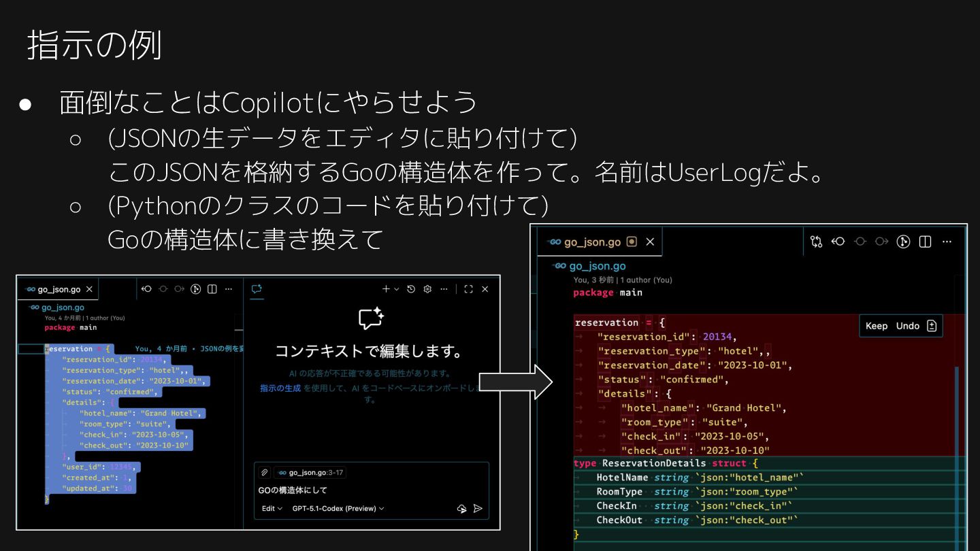Toggle diff view icon beside Undo
Viewport: 980px width, 551px height.
(x=932, y=326)
